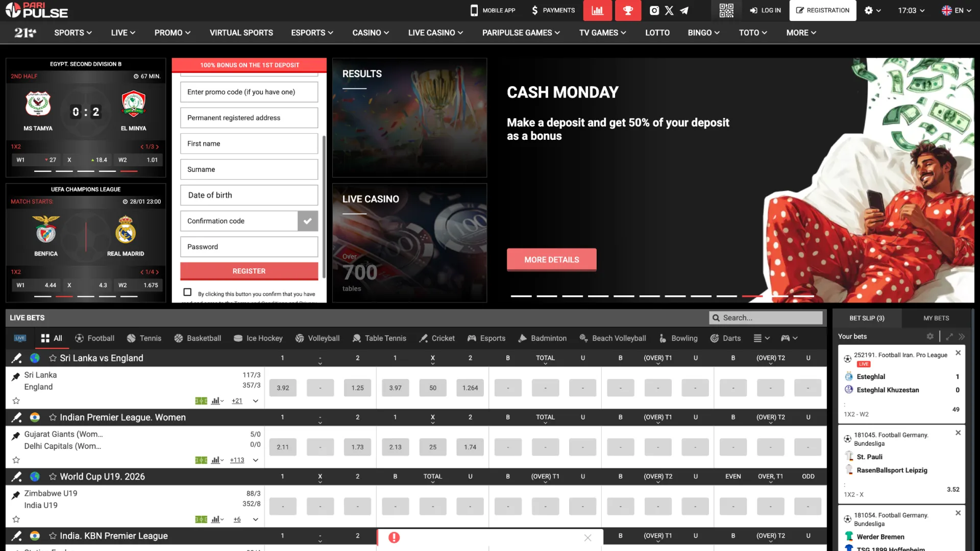Remove Esteghal bet from the slip
This screenshot has height=551, width=980.
[x=958, y=353]
